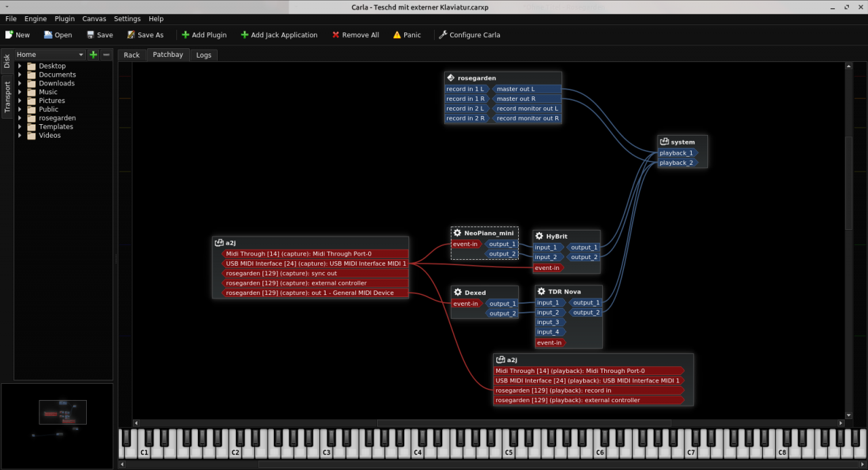Click the gear icon on NeoPiano_mini
This screenshot has width=868, height=470.
tap(457, 233)
